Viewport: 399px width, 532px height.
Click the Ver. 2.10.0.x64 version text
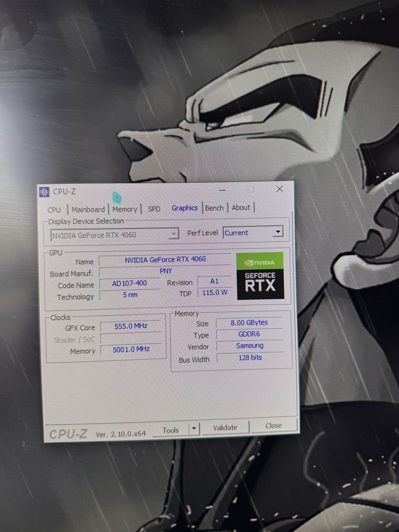[120, 434]
